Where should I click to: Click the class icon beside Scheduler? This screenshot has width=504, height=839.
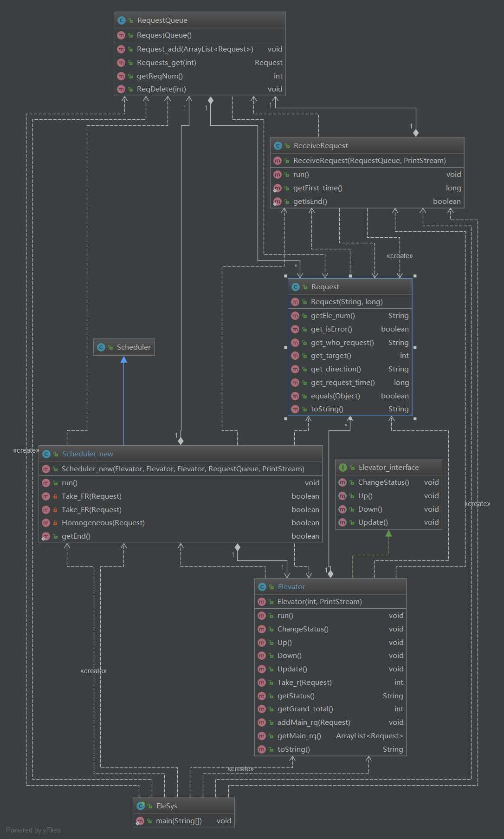point(101,347)
